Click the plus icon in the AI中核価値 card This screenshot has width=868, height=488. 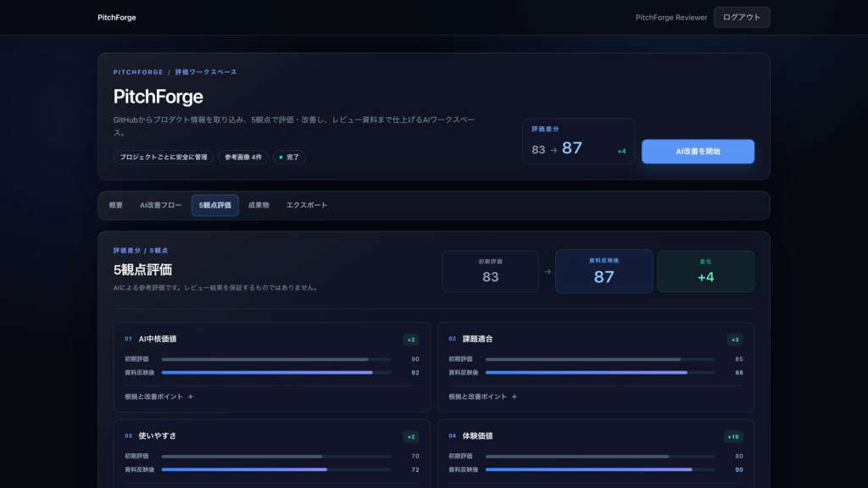(x=191, y=396)
